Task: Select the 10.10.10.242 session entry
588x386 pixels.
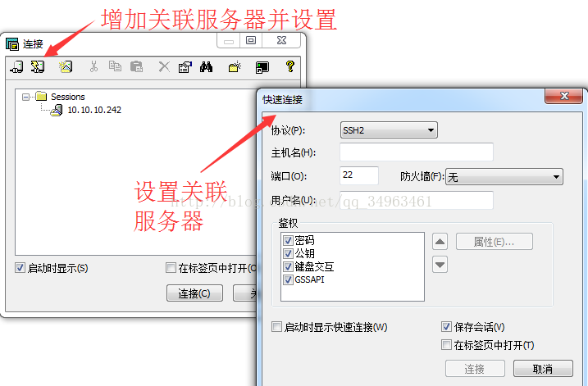Action: 94,110
